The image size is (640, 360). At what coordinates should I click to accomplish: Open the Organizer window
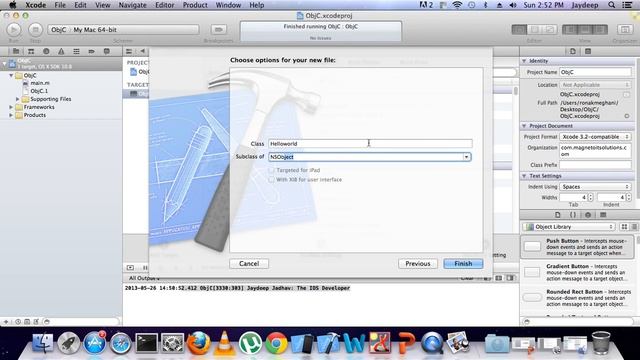[625, 29]
